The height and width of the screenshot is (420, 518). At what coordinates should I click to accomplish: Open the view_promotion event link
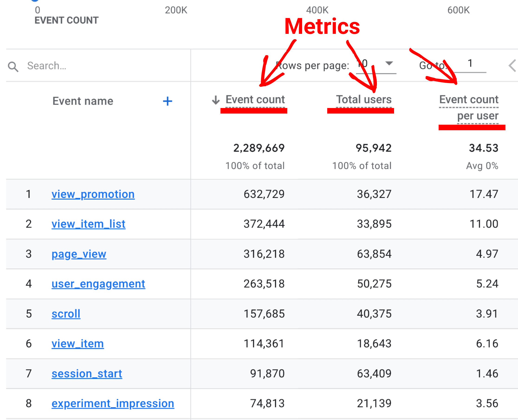click(93, 194)
